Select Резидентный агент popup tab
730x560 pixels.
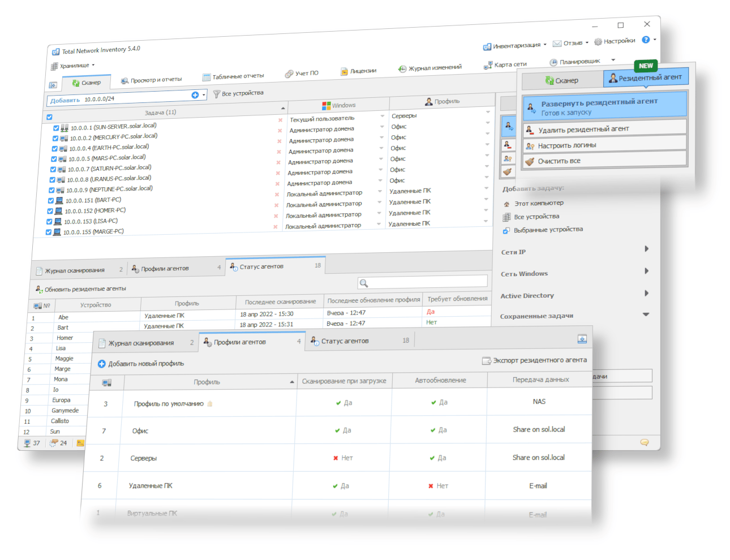pos(645,77)
